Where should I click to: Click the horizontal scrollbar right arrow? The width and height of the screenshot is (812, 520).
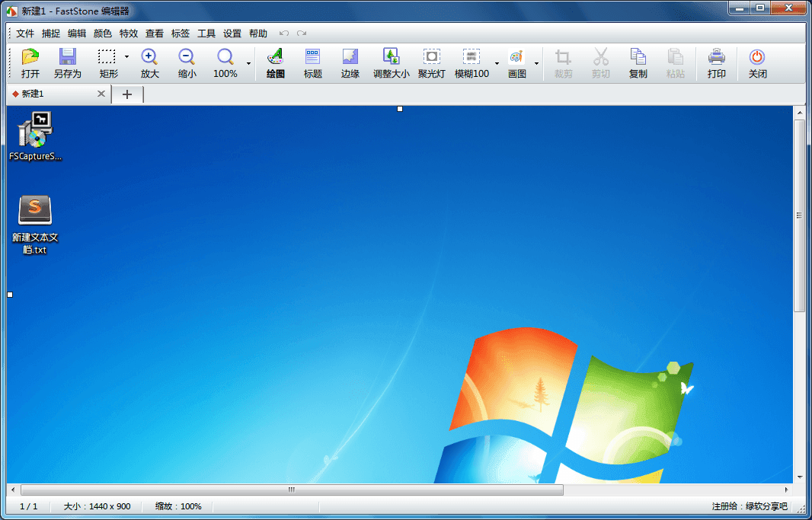click(787, 490)
